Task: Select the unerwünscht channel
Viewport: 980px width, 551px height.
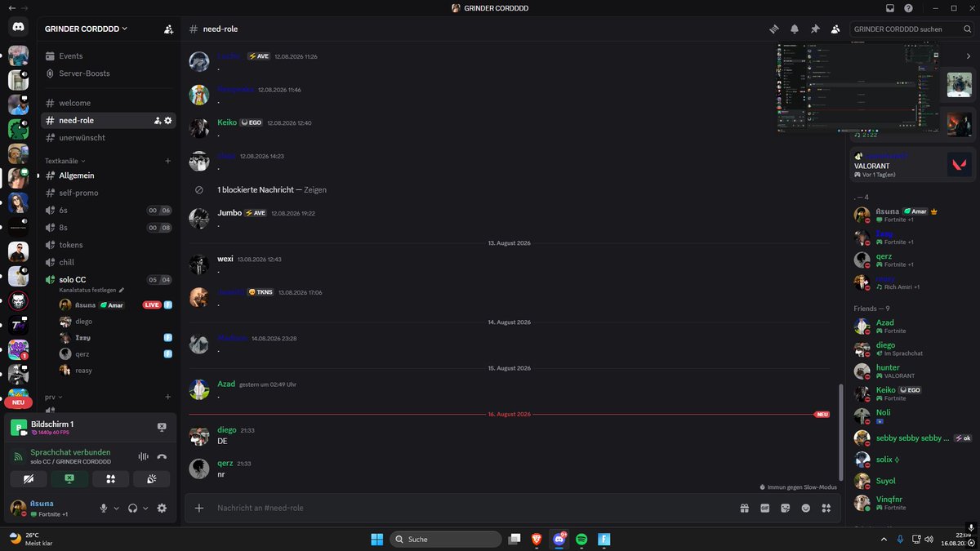Action: (109, 137)
